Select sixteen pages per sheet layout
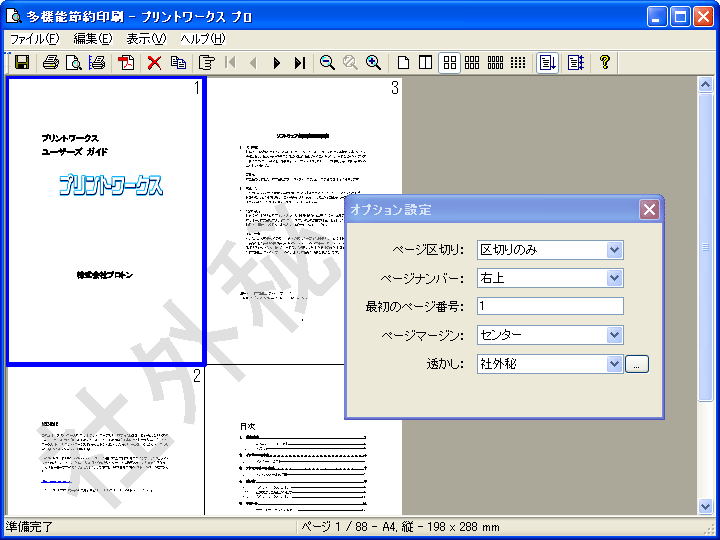The height and width of the screenshot is (540, 720). 518,62
